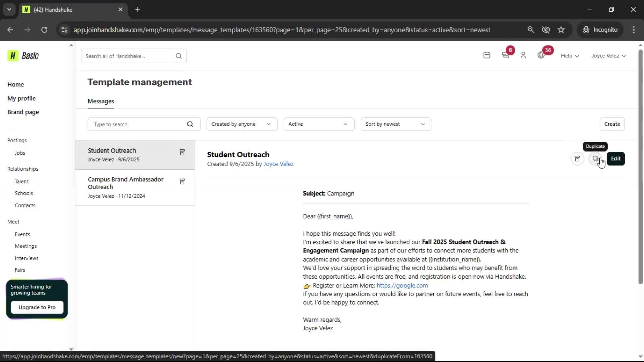This screenshot has width=644, height=362.
Task: Click the sidebar scroll-up arrow
Action: pos(71,45)
